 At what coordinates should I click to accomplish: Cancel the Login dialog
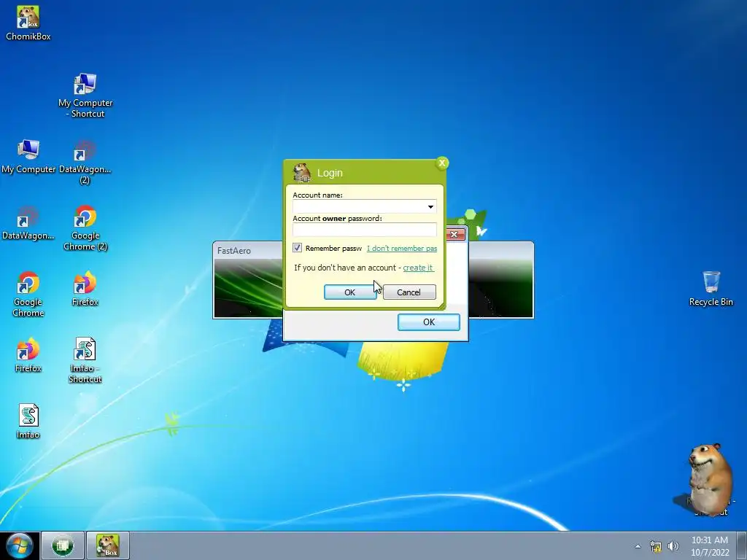409,292
